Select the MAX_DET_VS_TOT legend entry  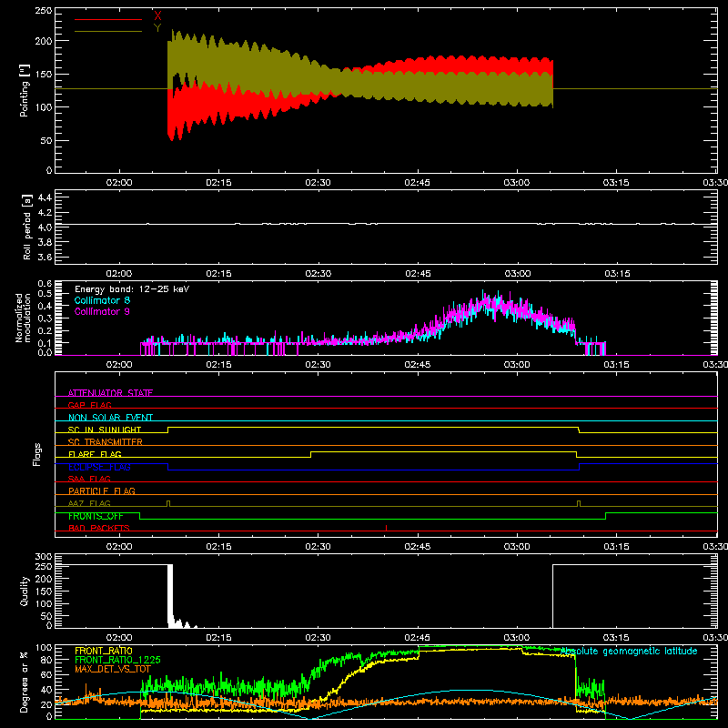click(x=112, y=669)
